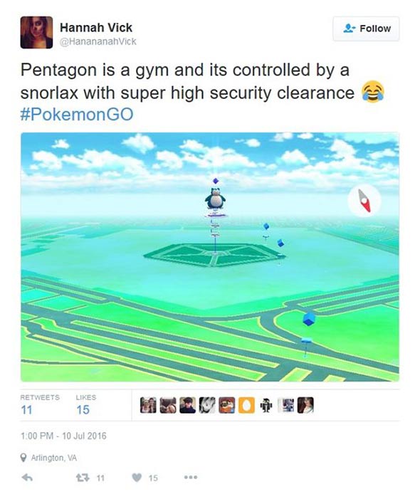The image size is (420, 504).
Task: View the 11 retweets count
Action: [x=26, y=410]
